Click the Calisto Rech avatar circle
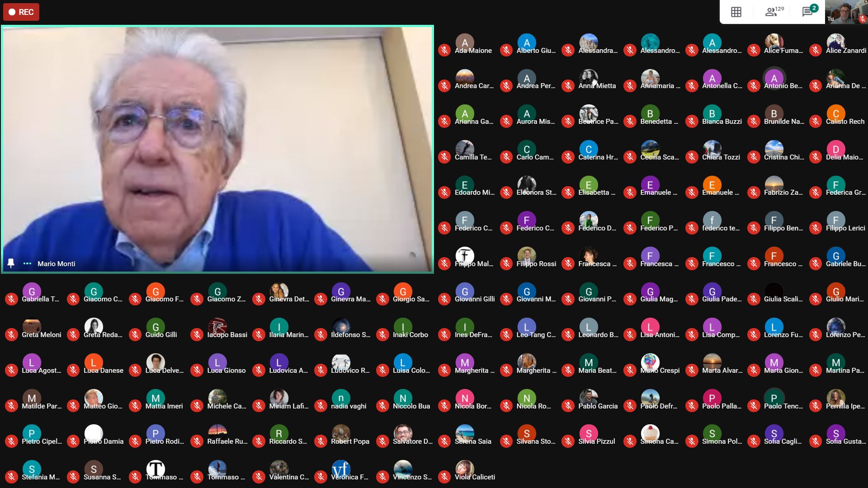This screenshot has width=868, height=488. pyautogui.click(x=835, y=113)
